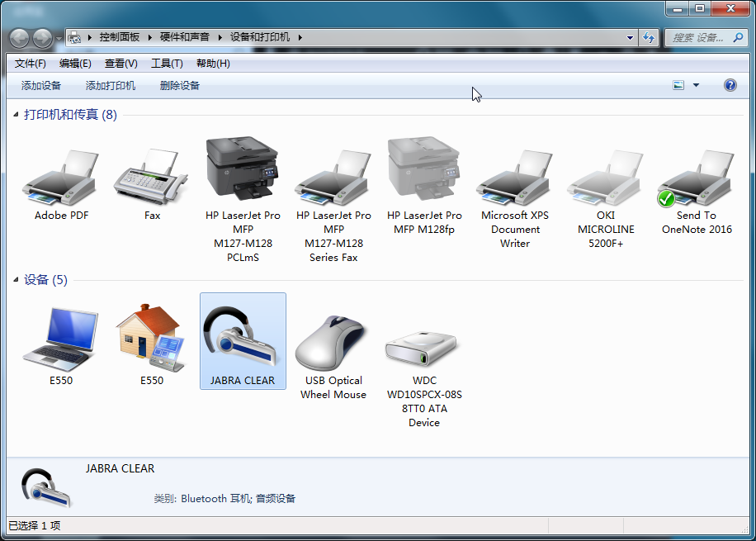Click the refresh button next to address bar

tap(649, 37)
